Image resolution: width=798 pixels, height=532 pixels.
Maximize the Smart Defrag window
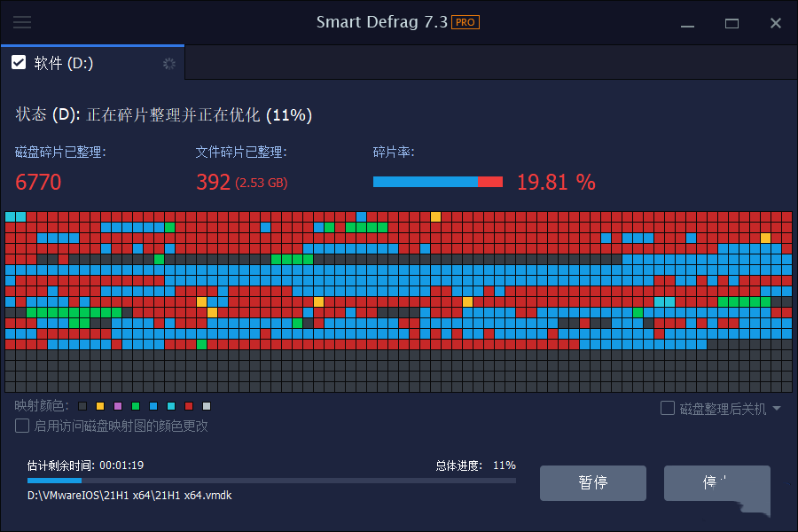pyautogui.click(x=731, y=23)
